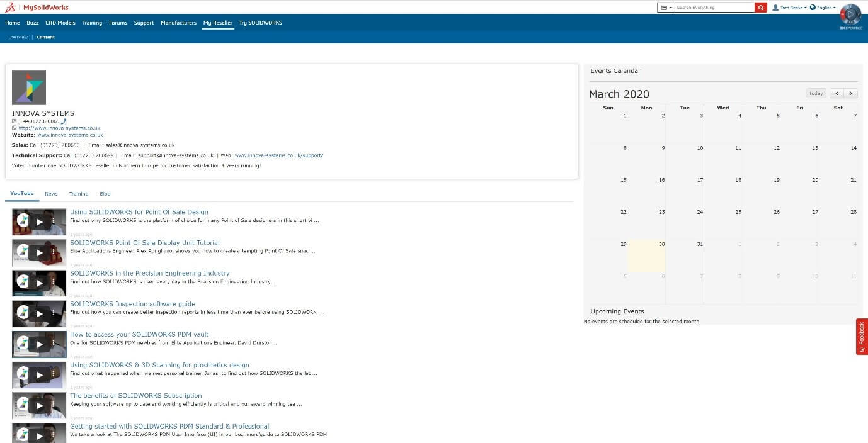868x443 pixels.
Task: Select the Content sub-tab
Action: click(x=45, y=37)
